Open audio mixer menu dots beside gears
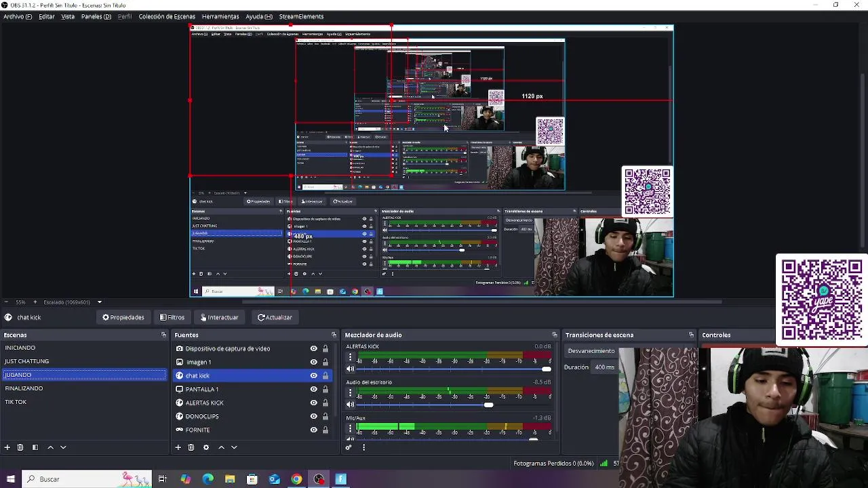Image resolution: width=868 pixels, height=488 pixels. tap(363, 447)
